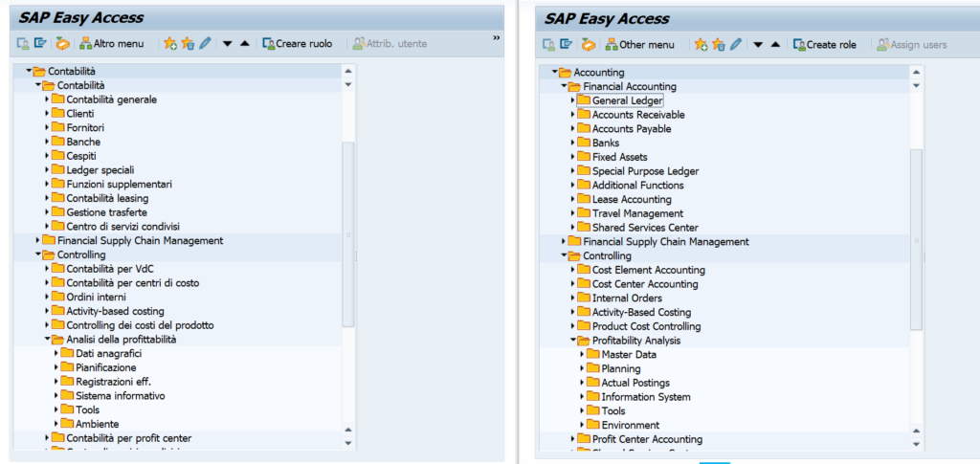980x464 pixels.
Task: Select the Sistema informativo folder
Action: (120, 395)
